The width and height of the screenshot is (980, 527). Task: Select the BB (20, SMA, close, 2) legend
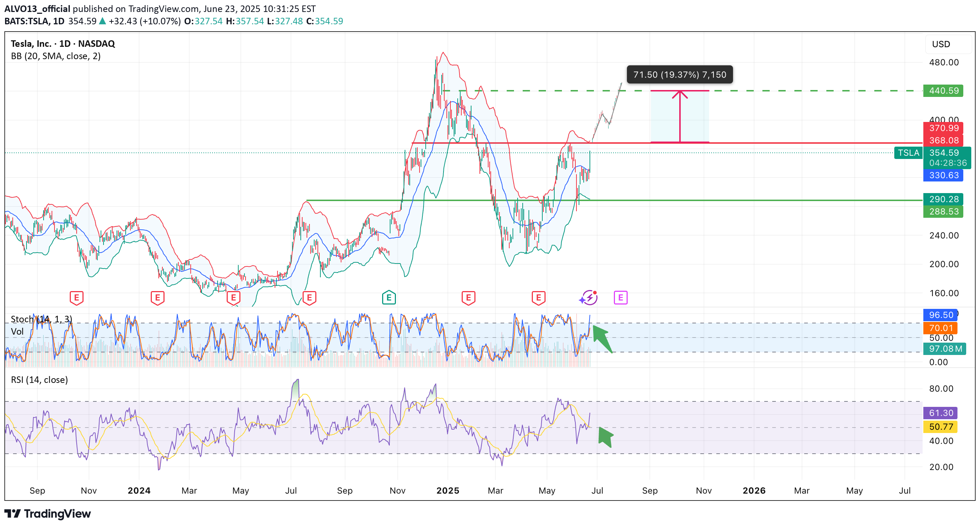[56, 56]
